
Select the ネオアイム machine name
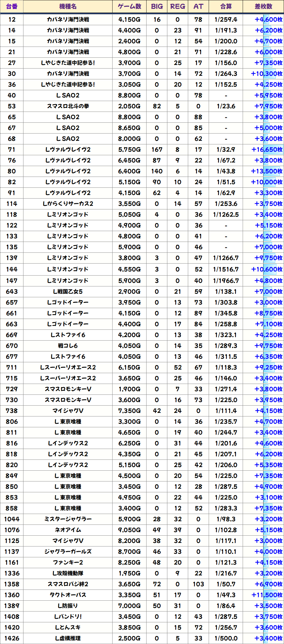[68, 530]
